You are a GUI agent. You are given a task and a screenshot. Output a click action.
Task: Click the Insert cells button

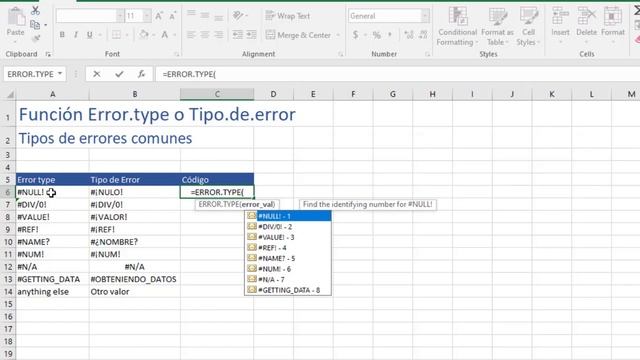point(560,24)
